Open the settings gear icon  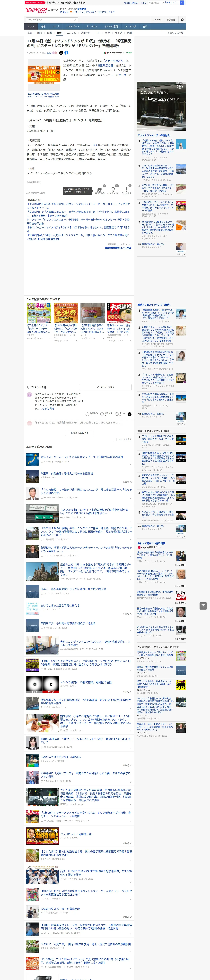pos(182,20)
